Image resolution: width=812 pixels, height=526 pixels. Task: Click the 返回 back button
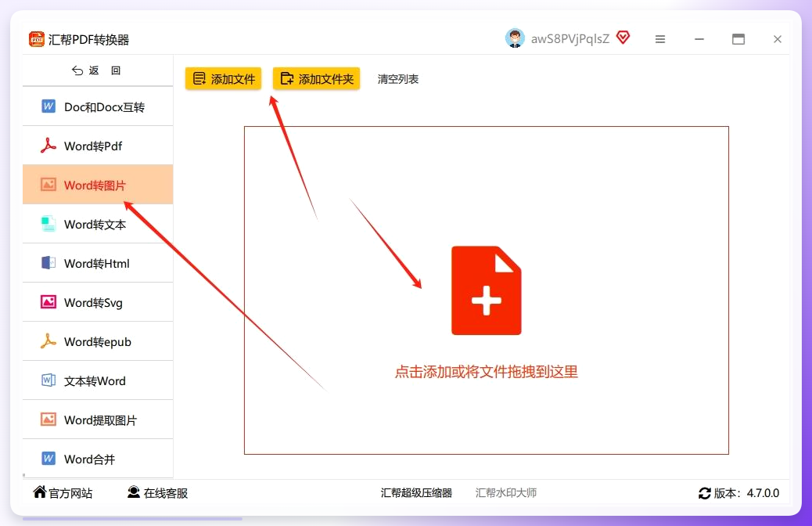pos(95,70)
